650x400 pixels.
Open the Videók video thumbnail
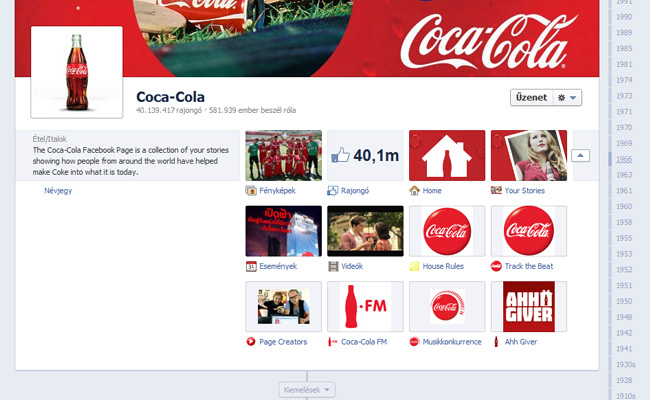365,231
